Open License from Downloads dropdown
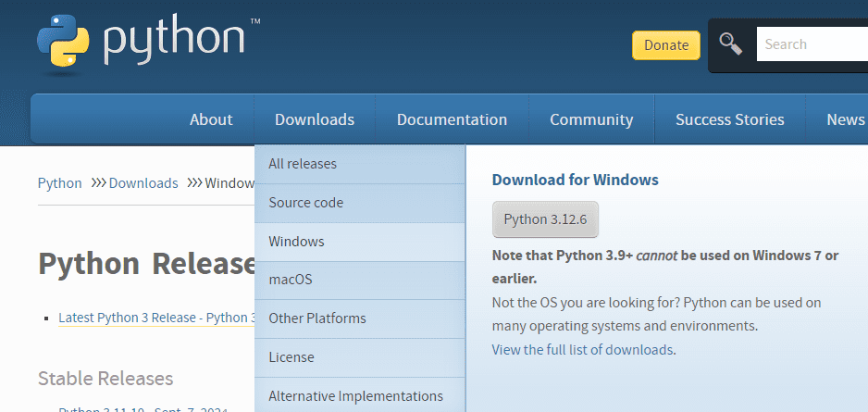 [360, 357]
